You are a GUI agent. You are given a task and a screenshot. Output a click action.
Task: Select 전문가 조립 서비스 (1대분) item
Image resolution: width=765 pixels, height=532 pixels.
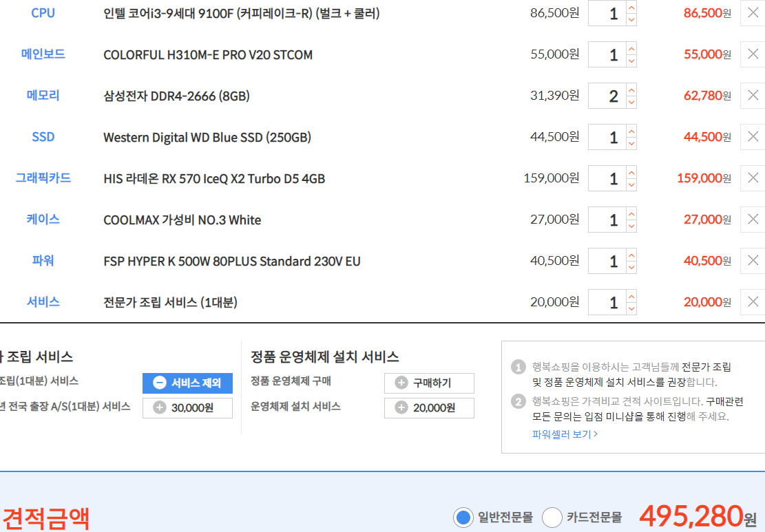coord(170,302)
